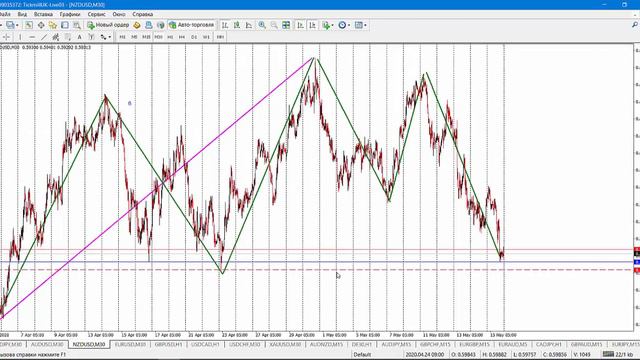Toggle Chart Shift from right border
Screen dimensions: 640x360
(x=312, y=25)
